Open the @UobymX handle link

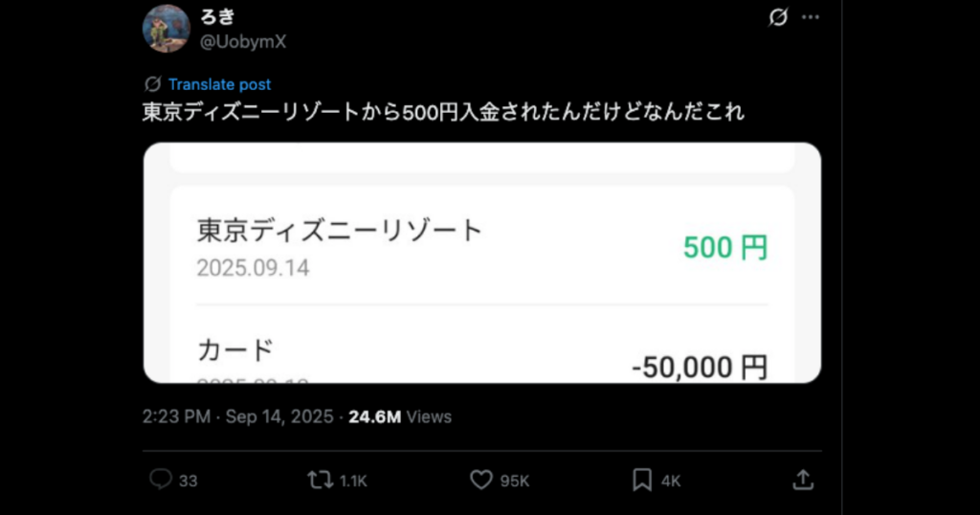coord(241,41)
